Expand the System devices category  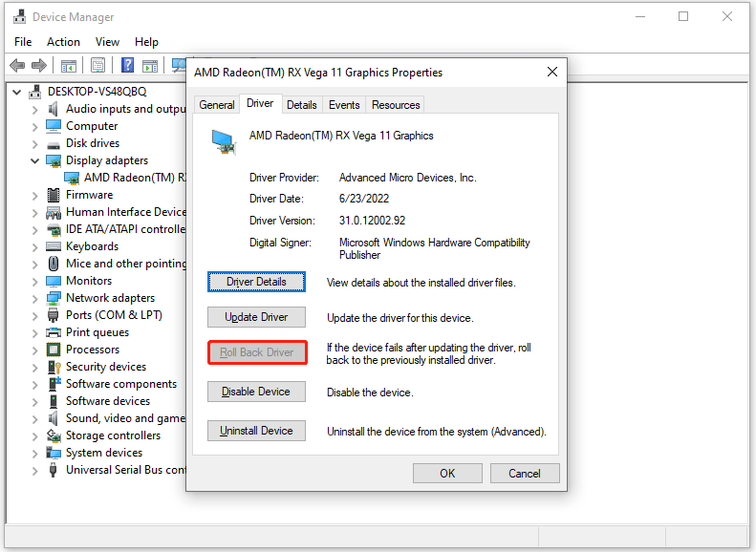coord(34,453)
